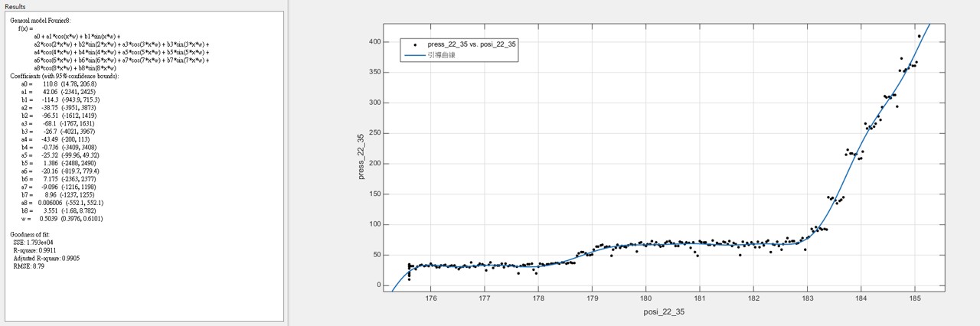Click the blue line sample in the legend
The height and width of the screenshot is (326, 980).
pos(414,55)
